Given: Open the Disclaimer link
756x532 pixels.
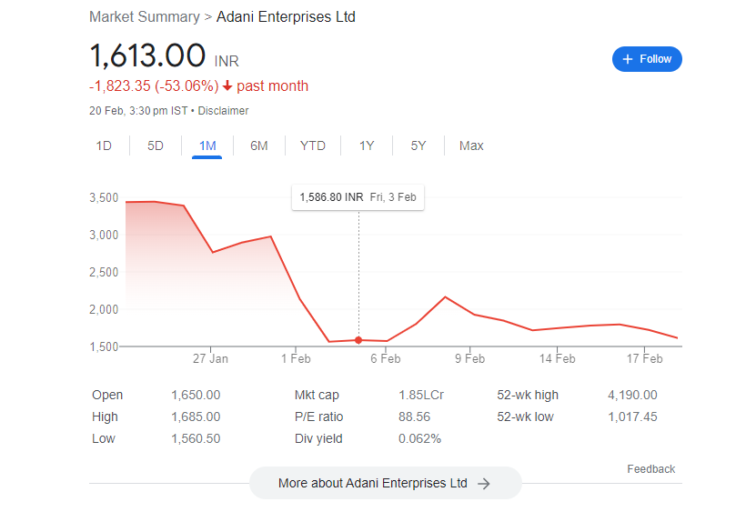Looking at the screenshot, I should click(x=224, y=111).
